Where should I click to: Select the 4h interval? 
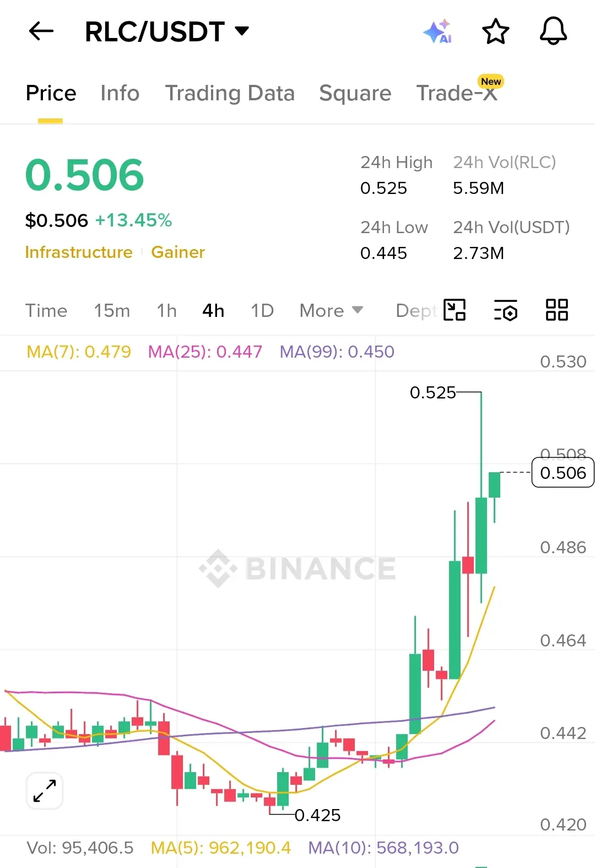[x=213, y=310]
